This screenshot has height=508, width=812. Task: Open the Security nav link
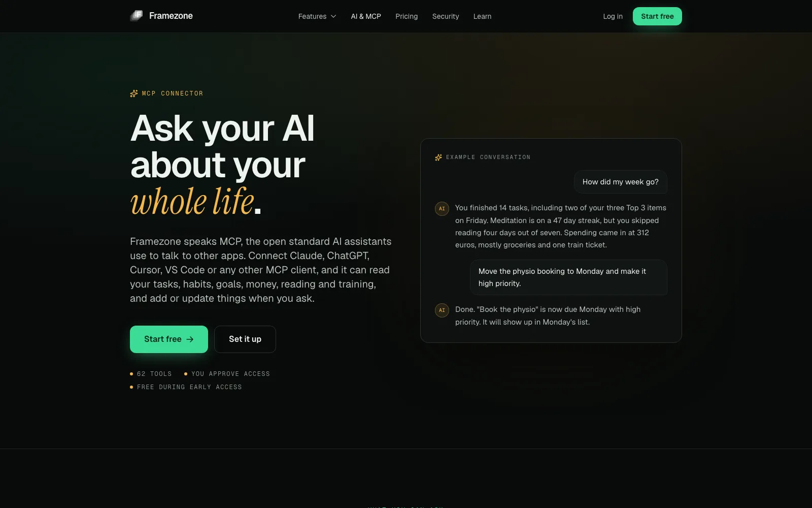[x=446, y=16]
